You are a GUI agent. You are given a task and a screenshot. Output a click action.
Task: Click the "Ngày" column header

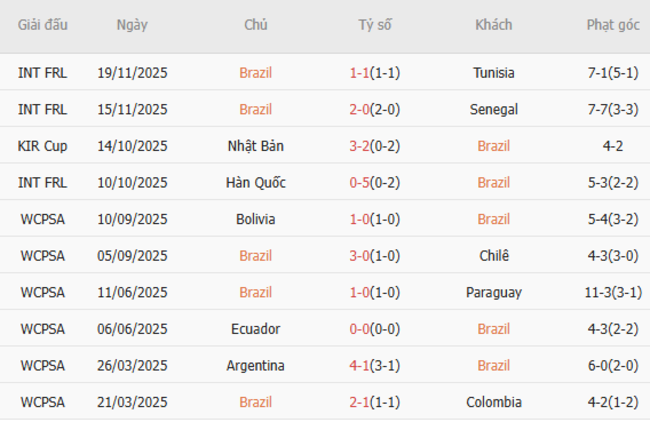pos(132,25)
